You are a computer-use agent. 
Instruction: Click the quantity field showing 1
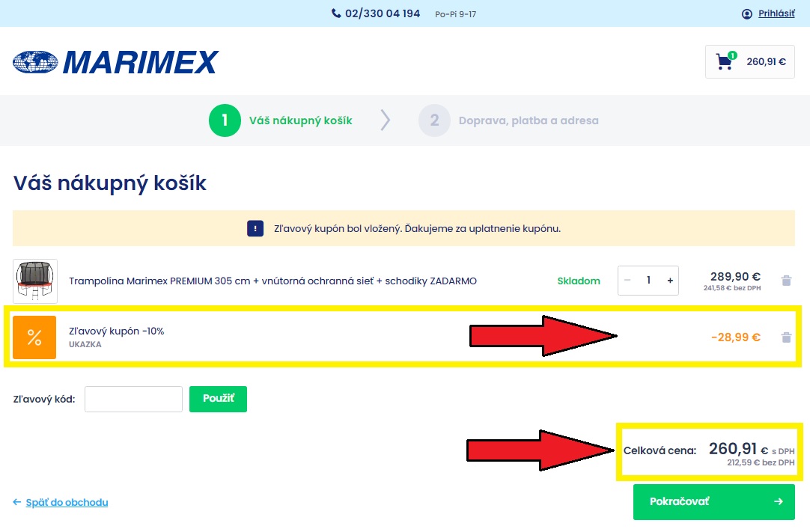tap(648, 281)
